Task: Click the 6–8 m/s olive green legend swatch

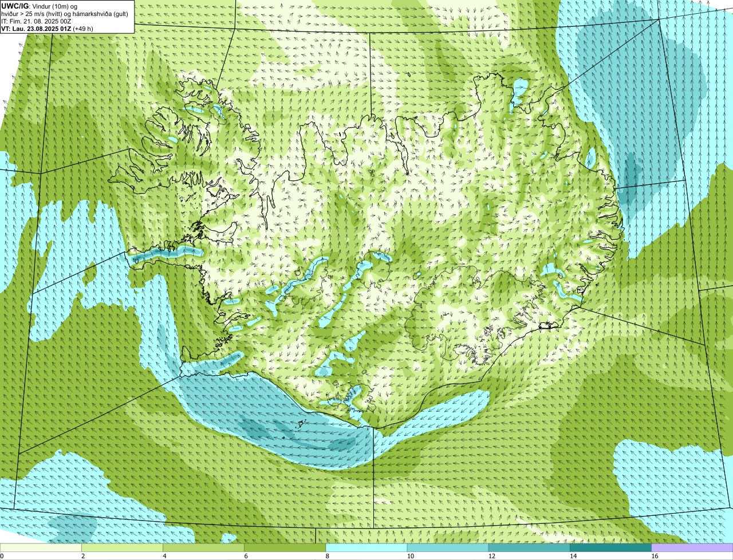Action: [x=285, y=547]
